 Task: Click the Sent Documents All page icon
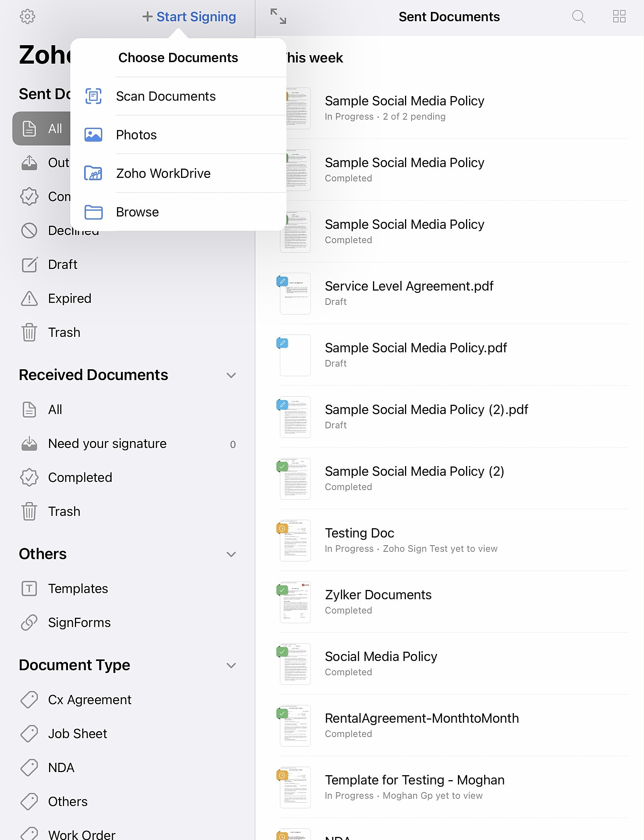pyautogui.click(x=29, y=128)
